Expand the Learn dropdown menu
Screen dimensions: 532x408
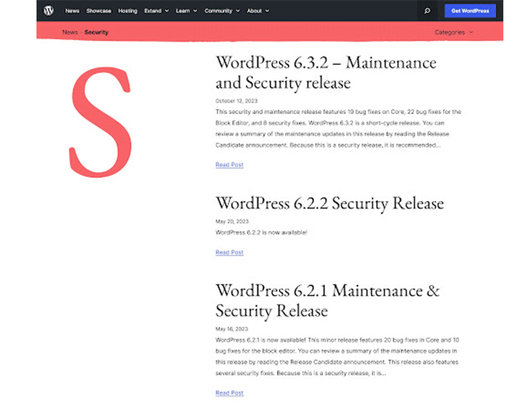click(x=186, y=11)
